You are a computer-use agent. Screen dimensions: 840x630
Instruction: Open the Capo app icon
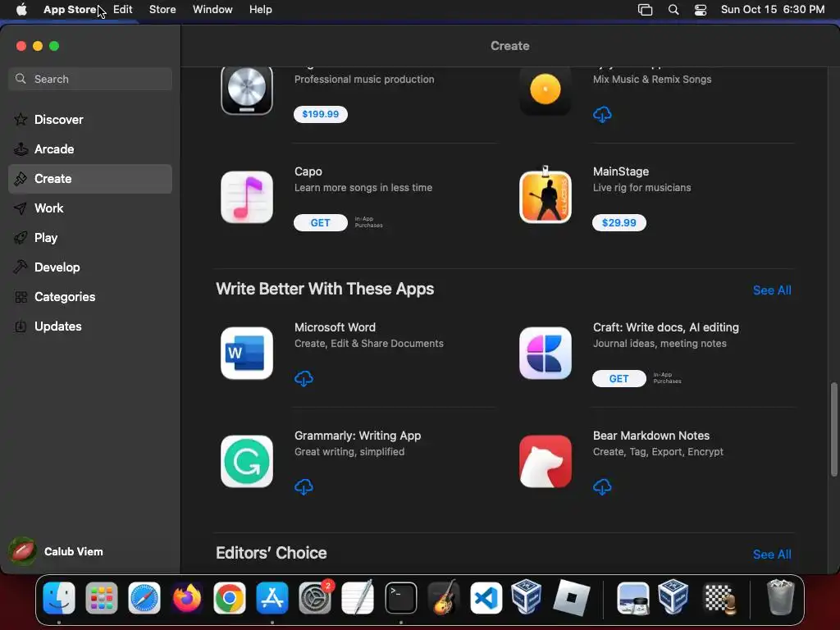[x=246, y=197]
